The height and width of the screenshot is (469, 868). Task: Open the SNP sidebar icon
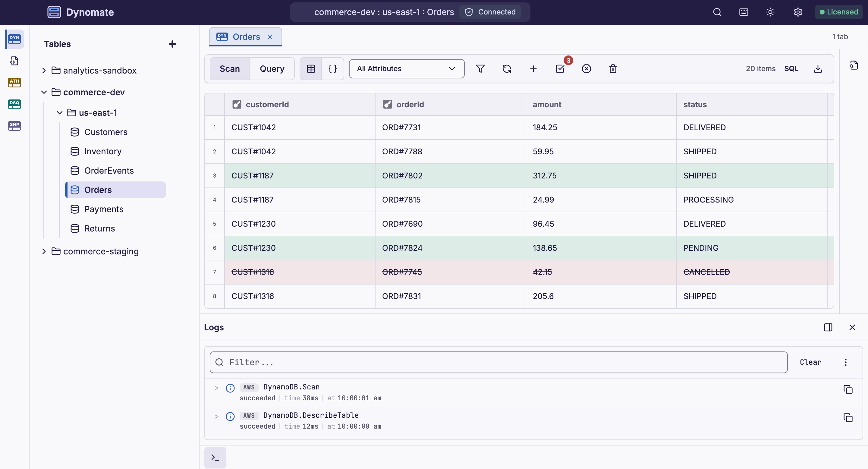[x=14, y=126]
